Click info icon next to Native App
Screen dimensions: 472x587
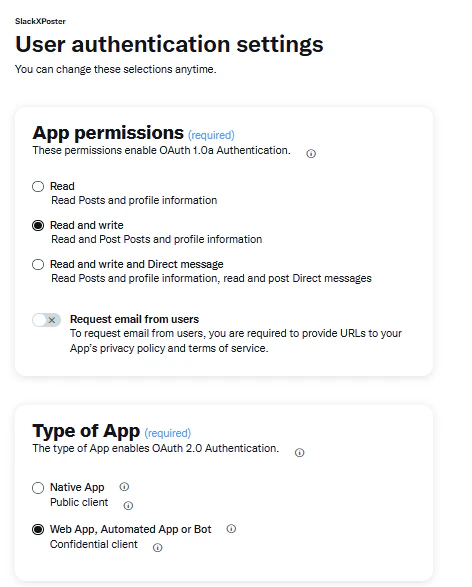124,487
